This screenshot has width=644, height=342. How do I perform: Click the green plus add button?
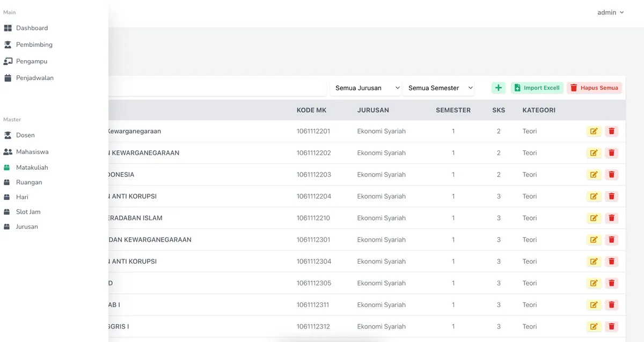(x=499, y=88)
